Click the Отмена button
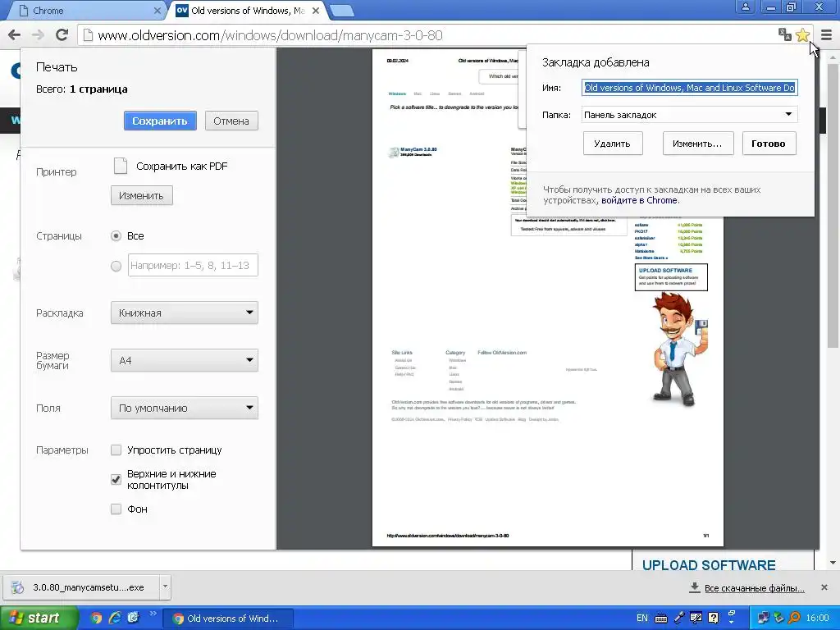 (231, 121)
